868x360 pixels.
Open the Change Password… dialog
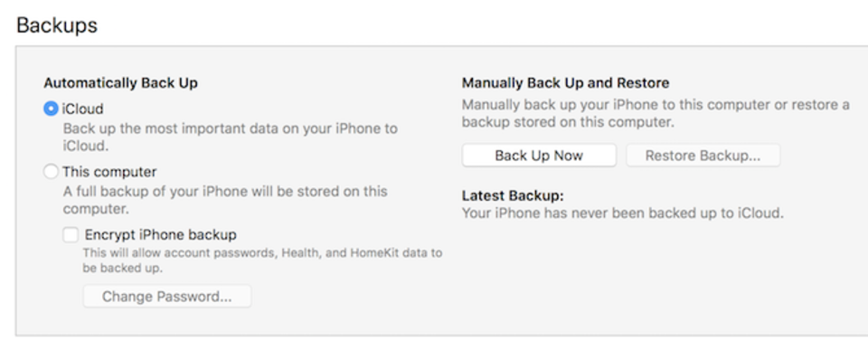point(167,297)
